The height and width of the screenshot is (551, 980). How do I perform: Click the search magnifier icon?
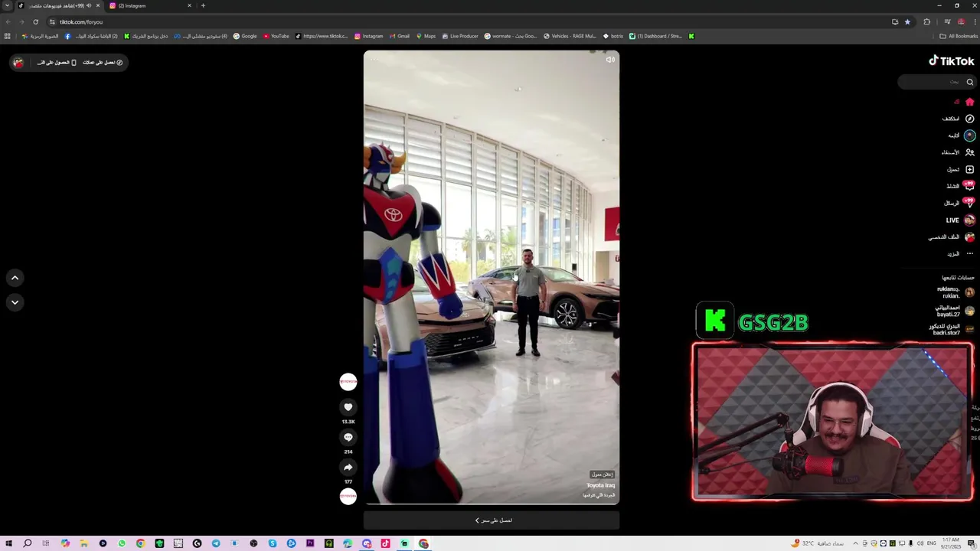click(x=969, y=82)
